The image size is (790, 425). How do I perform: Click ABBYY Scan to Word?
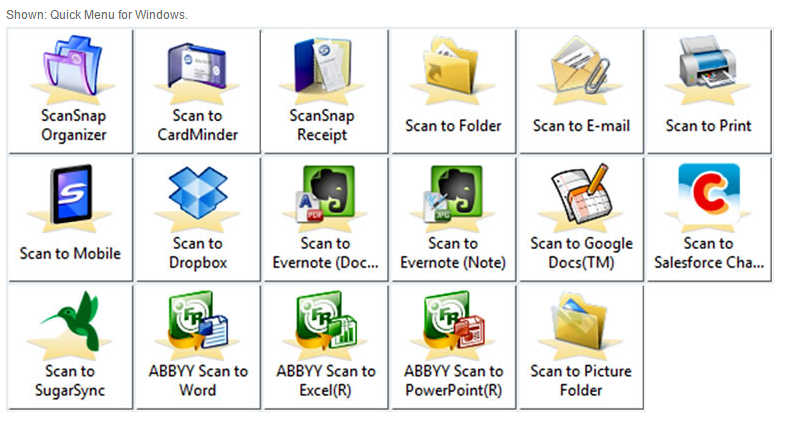197,346
